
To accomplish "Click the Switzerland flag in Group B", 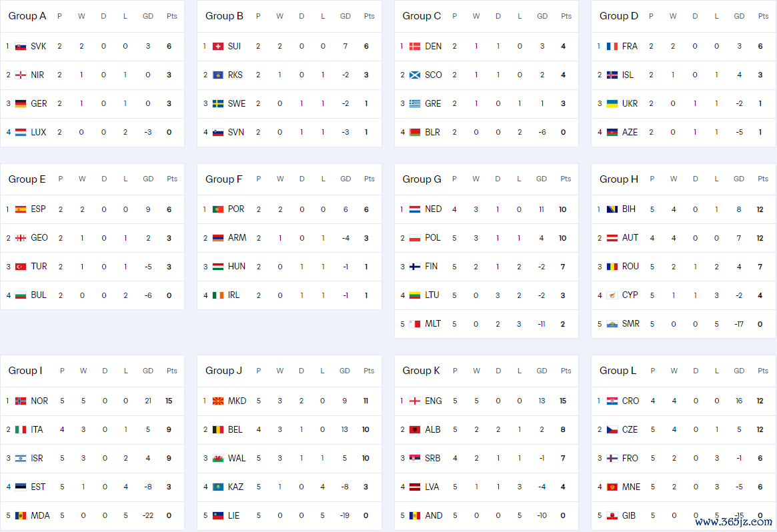I will pos(217,47).
